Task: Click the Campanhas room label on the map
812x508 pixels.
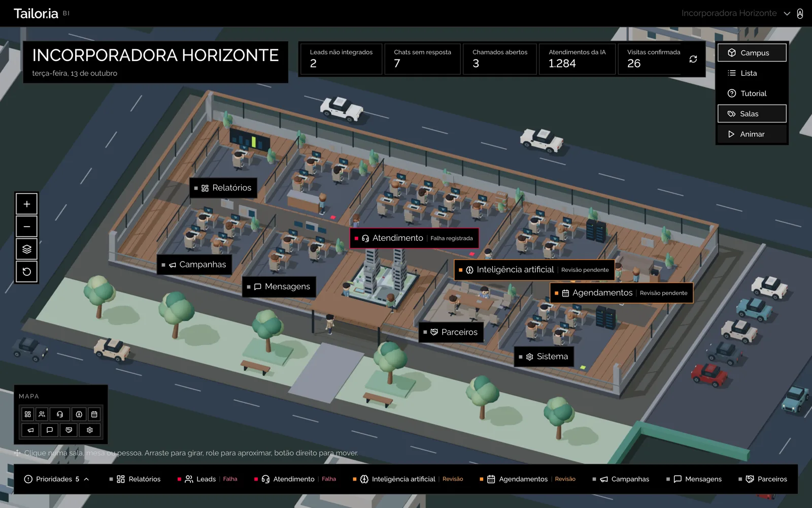Action: tap(194, 265)
